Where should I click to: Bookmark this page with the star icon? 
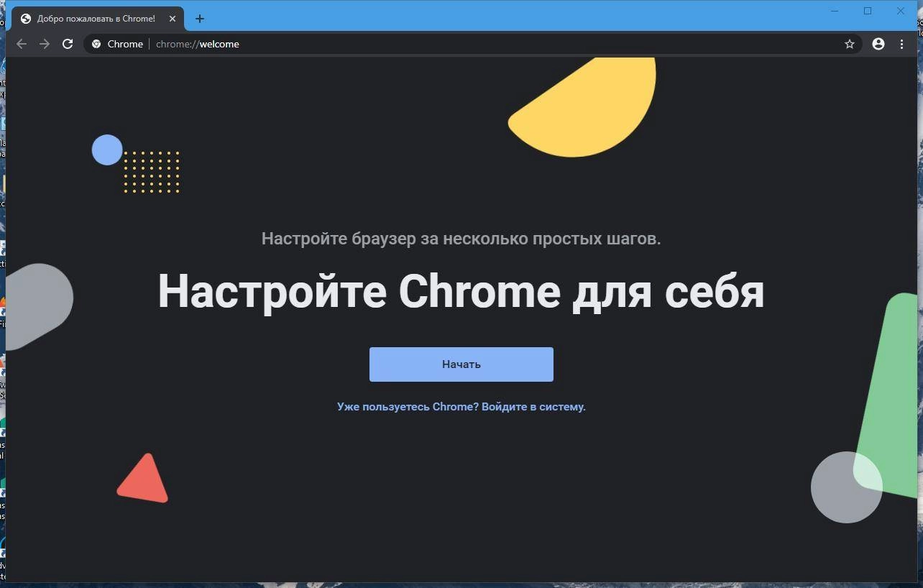[849, 44]
